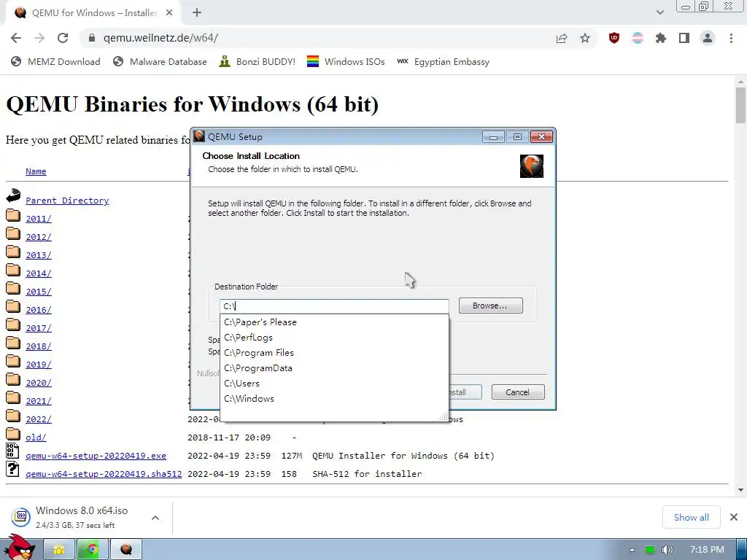Open the 2020/ folder link
This screenshot has height=560, width=747.
tap(39, 383)
